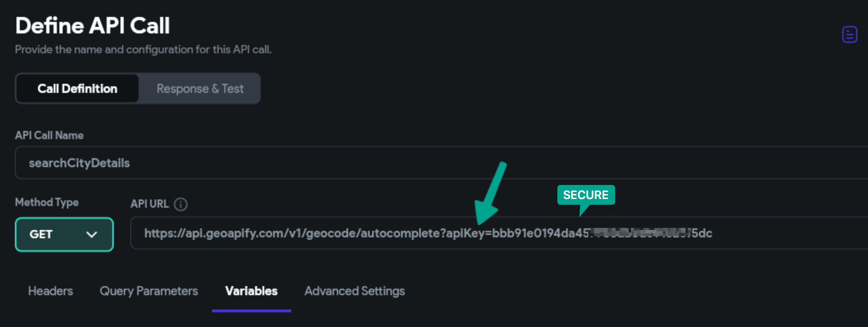
Task: Click the green arrow annotation
Action: pos(490,193)
